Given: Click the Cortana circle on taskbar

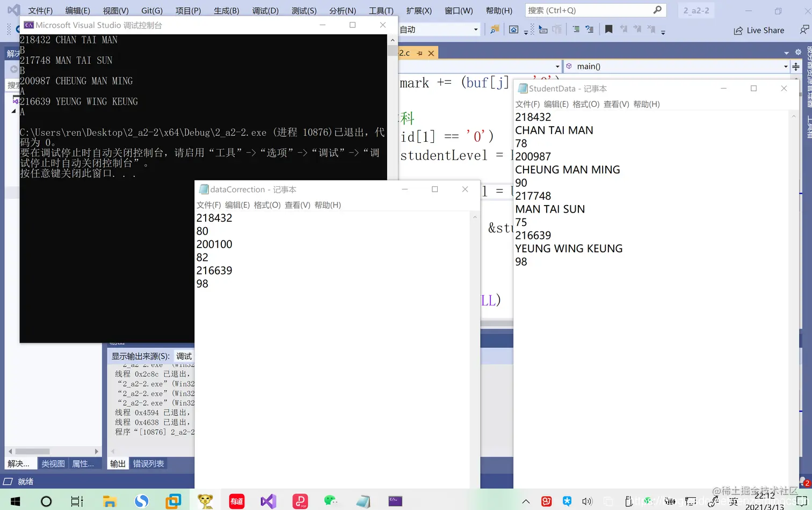Looking at the screenshot, I should [46, 501].
